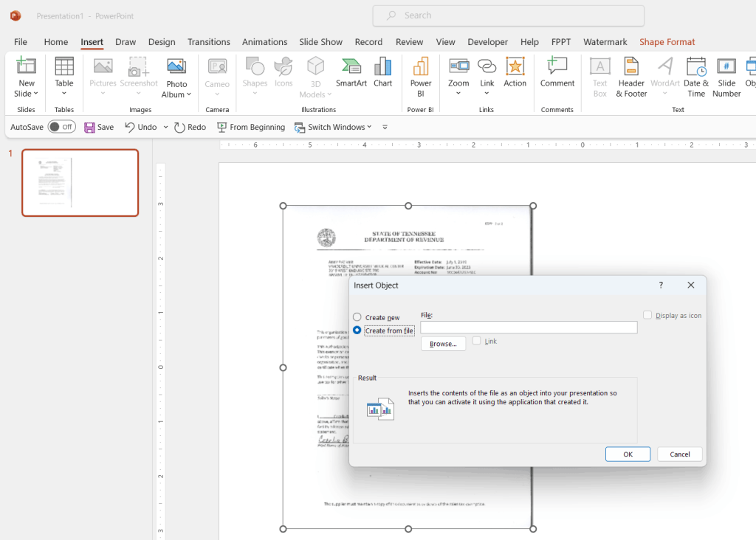Click the Browse button

[443, 343]
